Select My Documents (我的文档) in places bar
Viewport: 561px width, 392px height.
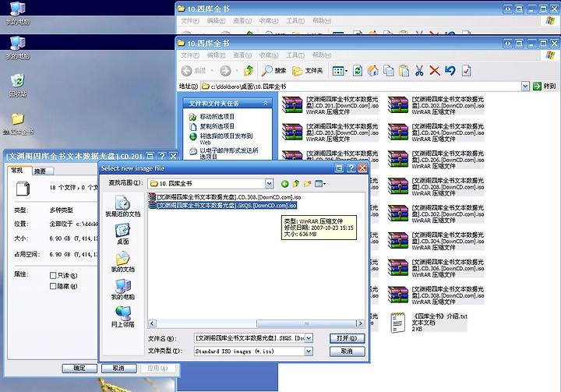coord(123,262)
